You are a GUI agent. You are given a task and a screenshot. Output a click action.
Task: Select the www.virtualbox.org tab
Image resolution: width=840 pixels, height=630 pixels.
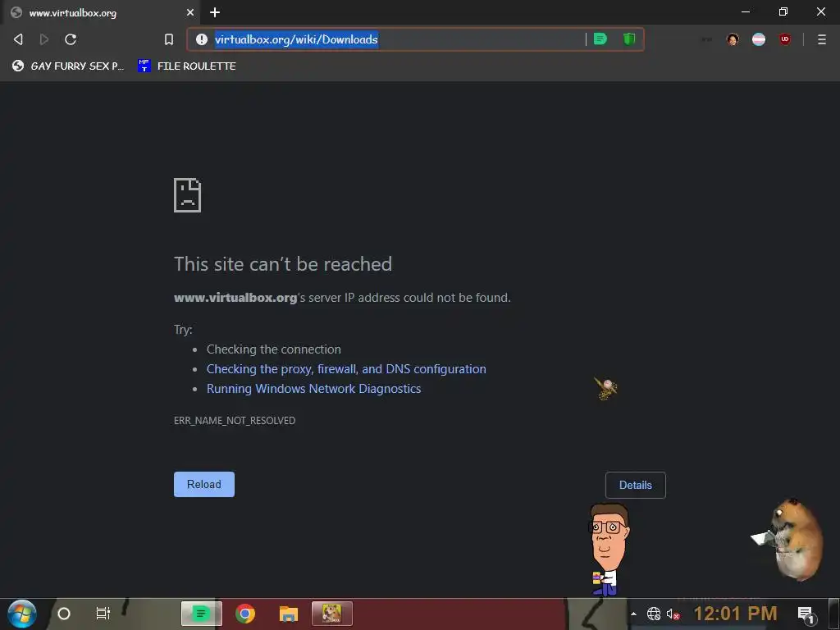(x=102, y=12)
